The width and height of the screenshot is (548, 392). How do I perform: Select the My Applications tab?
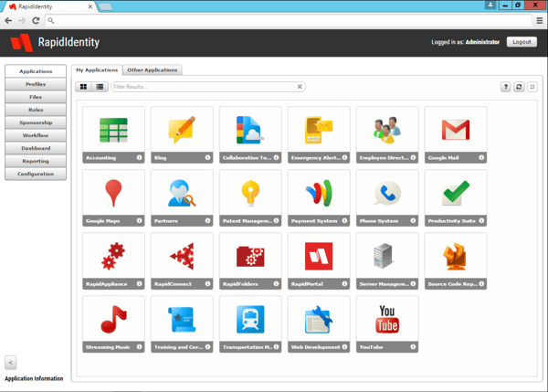pyautogui.click(x=97, y=70)
